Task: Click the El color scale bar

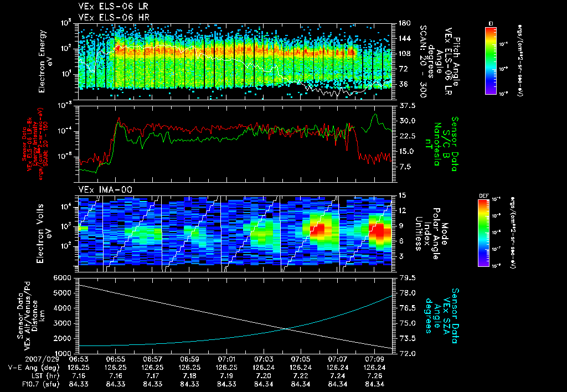Action: click(491, 61)
